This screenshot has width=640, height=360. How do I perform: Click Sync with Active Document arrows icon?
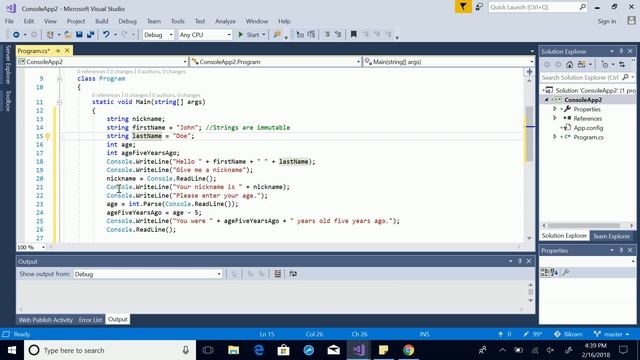tap(622, 64)
